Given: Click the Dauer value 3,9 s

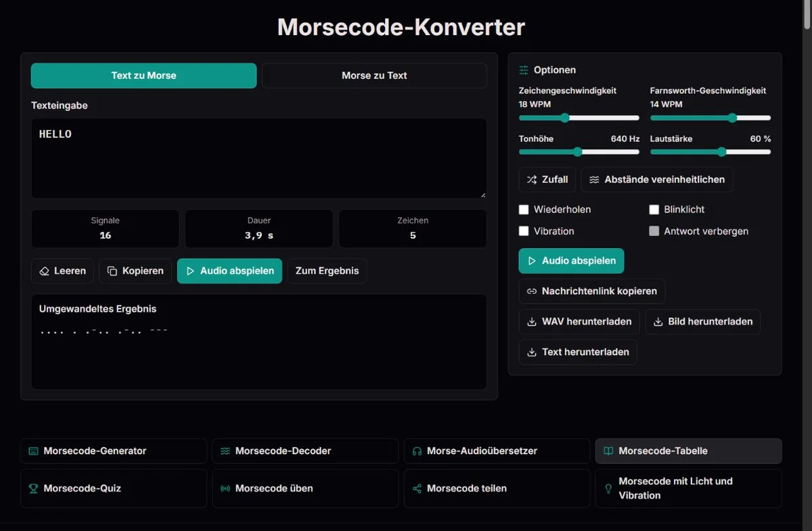Looking at the screenshot, I should click(259, 235).
